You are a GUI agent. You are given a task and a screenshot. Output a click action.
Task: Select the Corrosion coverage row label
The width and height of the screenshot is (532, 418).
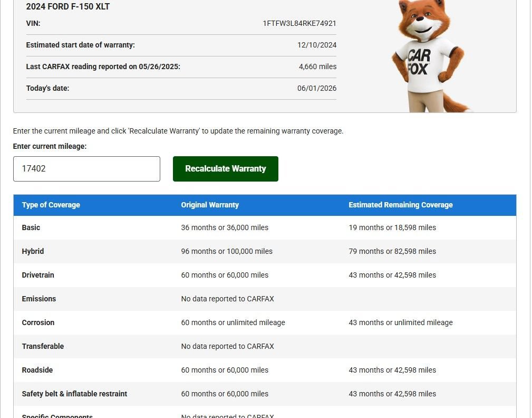pos(38,322)
